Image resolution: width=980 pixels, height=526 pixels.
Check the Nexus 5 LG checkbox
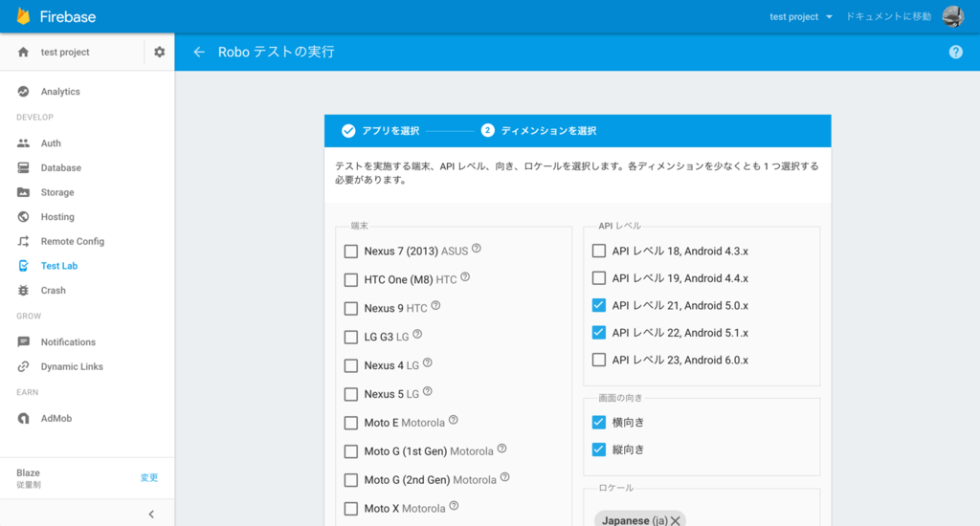point(351,394)
